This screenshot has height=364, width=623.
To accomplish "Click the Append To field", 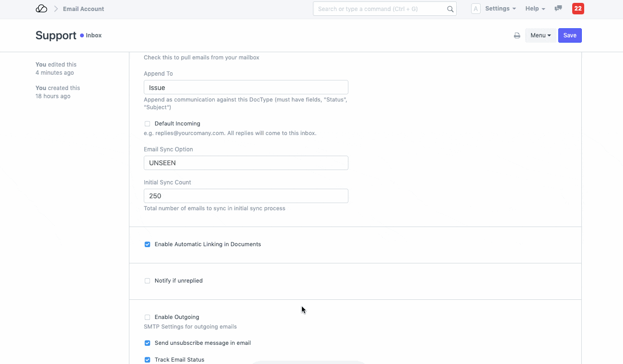I will 246,88.
